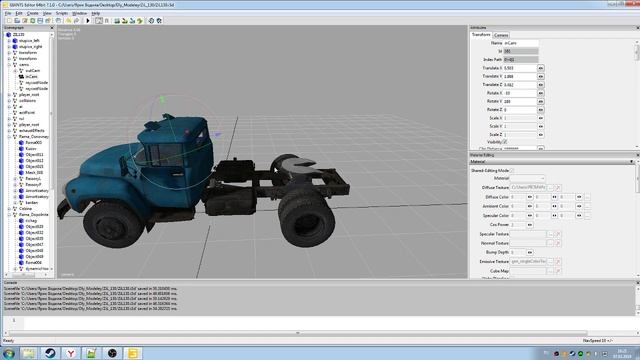The width and height of the screenshot is (640, 360).
Task: Click the first round dark toolbar icon
Action: [151, 20]
